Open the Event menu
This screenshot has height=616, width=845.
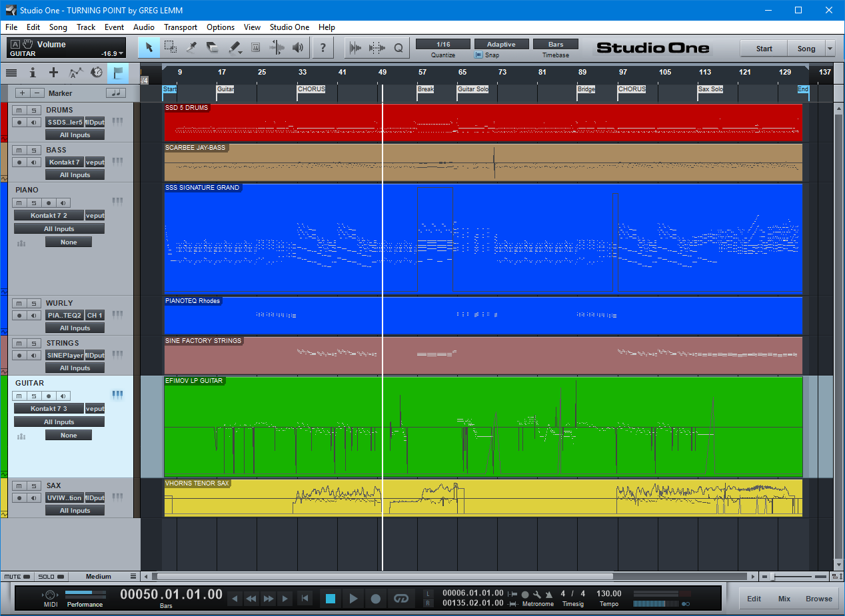coord(114,27)
